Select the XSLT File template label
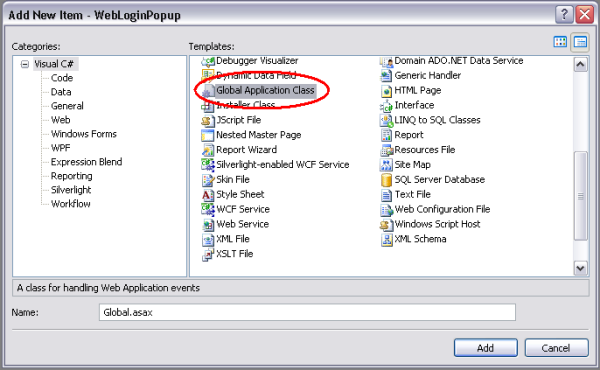 235,254
